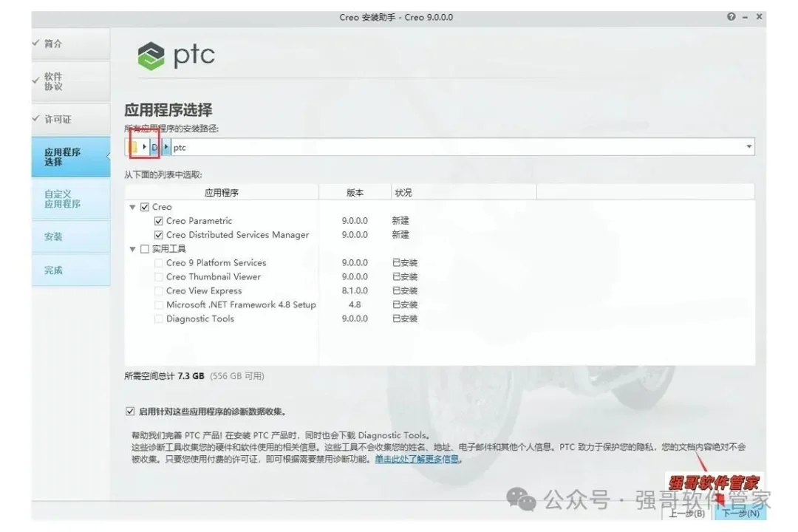This screenshot has width=798, height=532.
Task: Select the Creo Parametric row label
Action: point(199,221)
